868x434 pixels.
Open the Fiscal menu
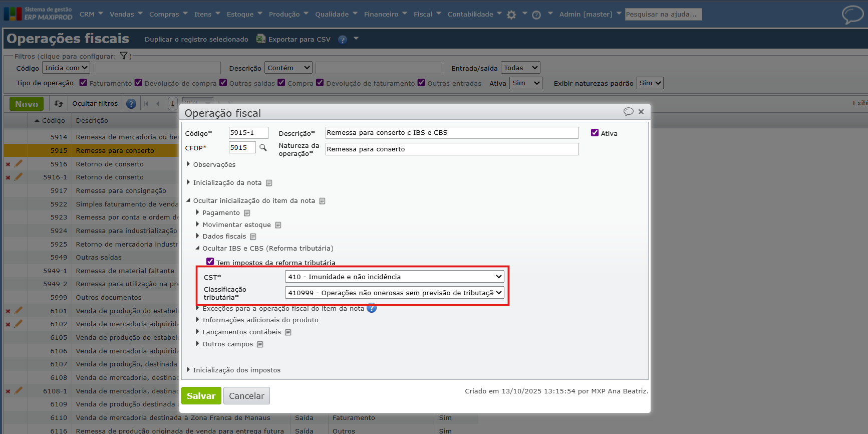pos(427,14)
